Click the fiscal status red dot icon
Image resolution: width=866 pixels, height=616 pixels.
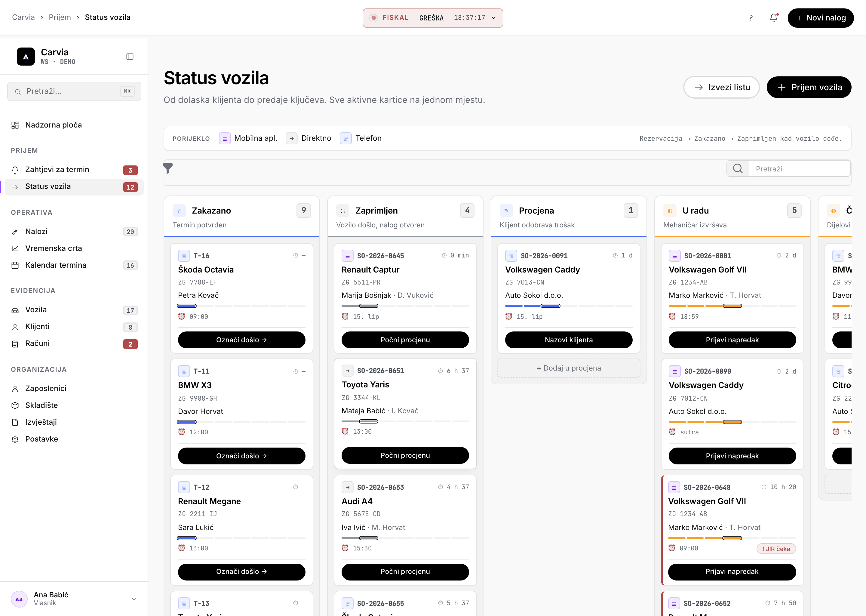(x=373, y=18)
